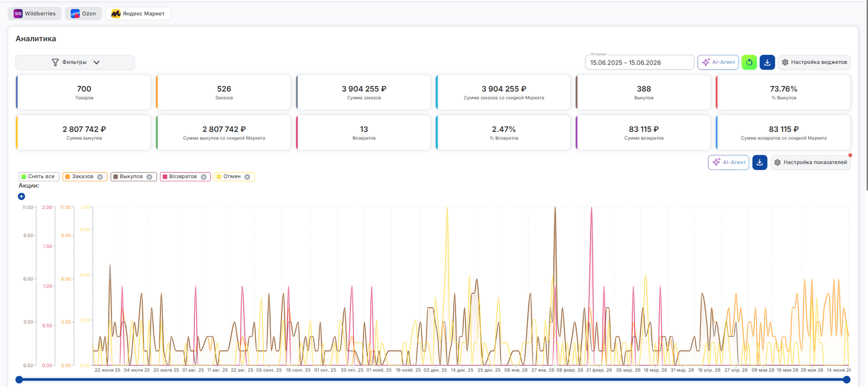Click the 73.76% Выкупов widget card
The image size is (868, 387).
(x=783, y=92)
